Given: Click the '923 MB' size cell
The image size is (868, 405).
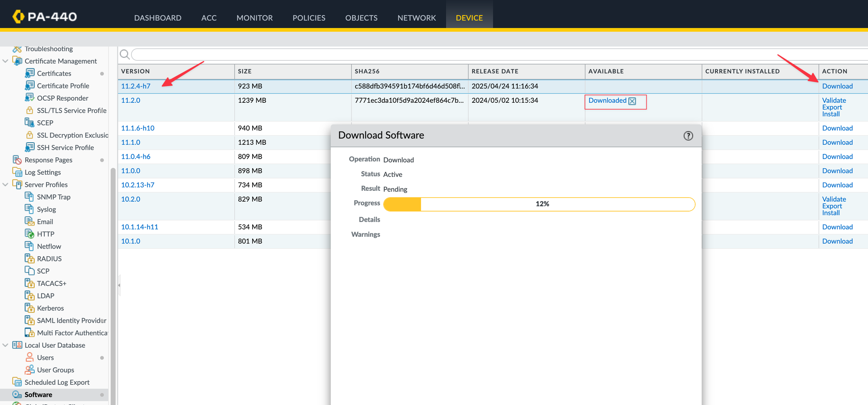Looking at the screenshot, I should [x=250, y=86].
